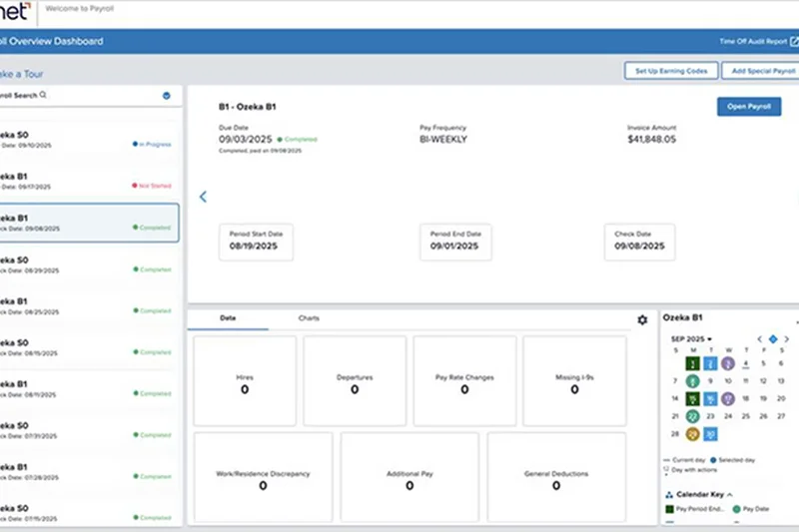Screen dimensions: 799x532
Task: Open the payroll with check date 08/25/2025
Action: [89, 306]
